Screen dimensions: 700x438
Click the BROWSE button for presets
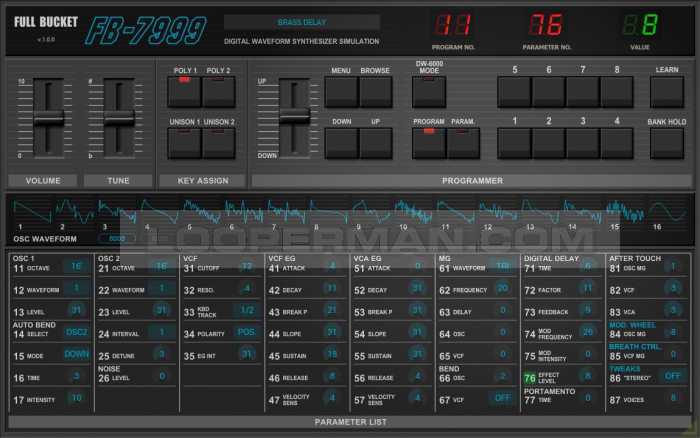tap(376, 92)
